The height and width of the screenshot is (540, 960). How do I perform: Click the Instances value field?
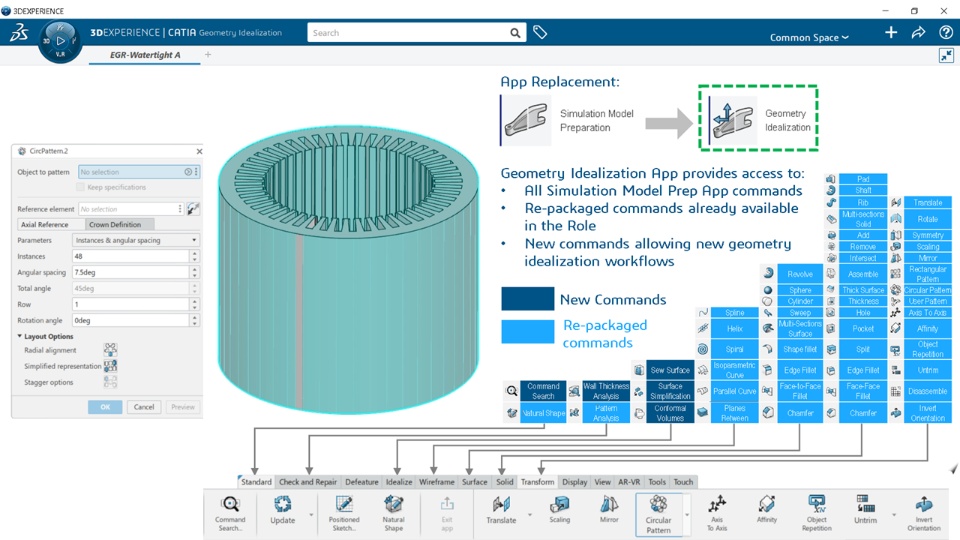(x=131, y=256)
